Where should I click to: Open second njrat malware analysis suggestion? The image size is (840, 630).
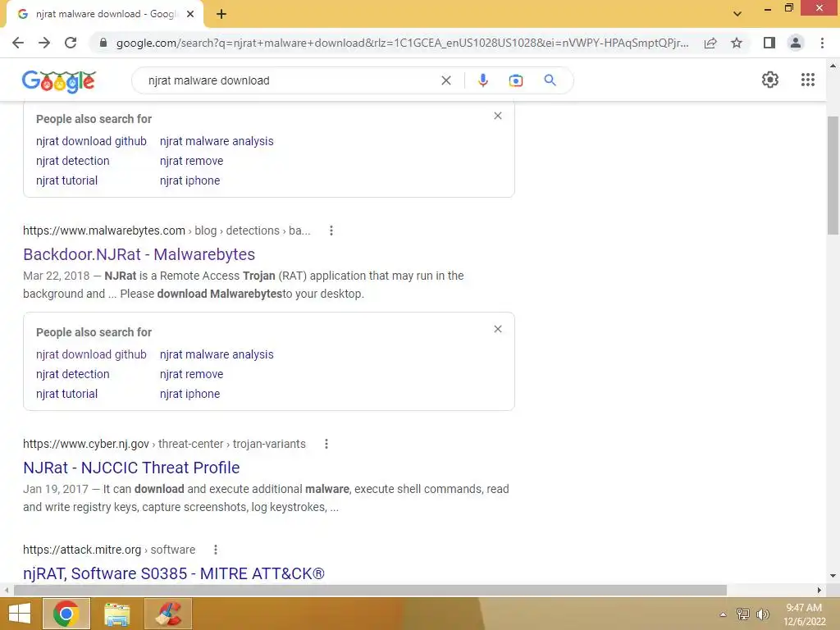tap(217, 354)
